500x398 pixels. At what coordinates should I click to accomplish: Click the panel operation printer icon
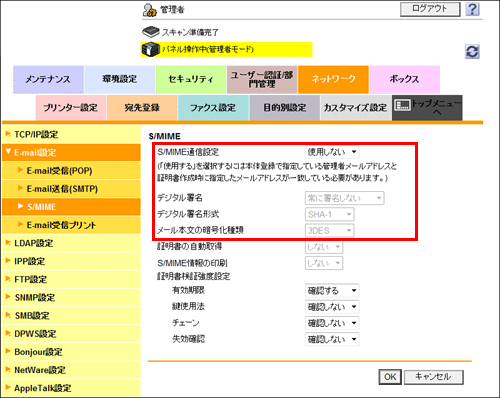(150, 49)
